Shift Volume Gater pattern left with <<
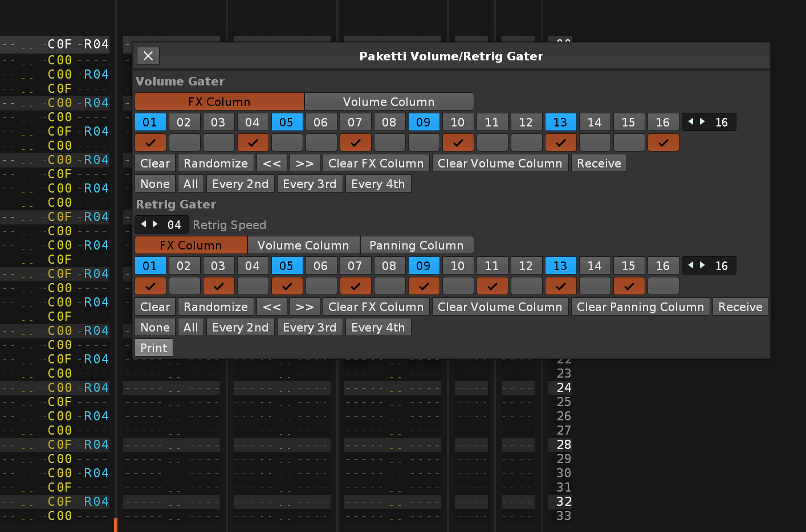 click(x=272, y=163)
